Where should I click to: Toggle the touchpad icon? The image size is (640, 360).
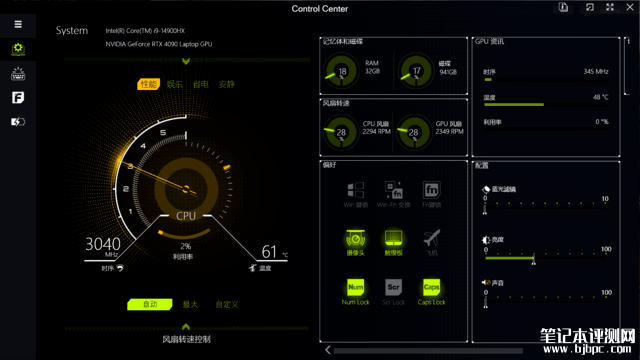(x=393, y=238)
